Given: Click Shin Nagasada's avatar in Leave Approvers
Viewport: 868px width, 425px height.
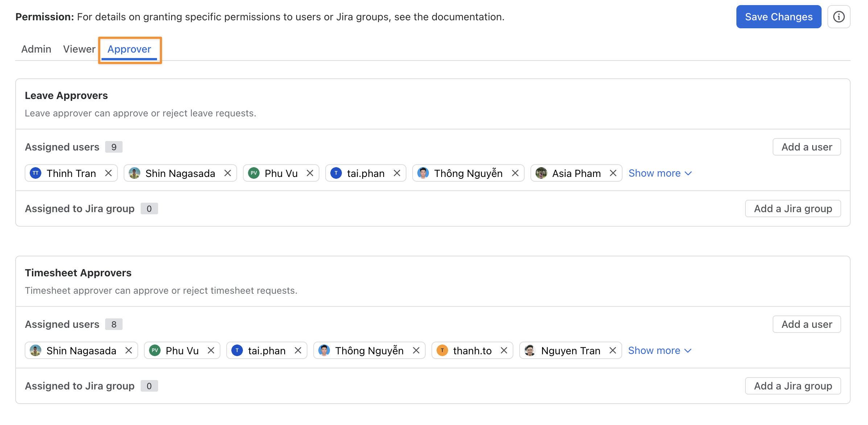Looking at the screenshot, I should point(135,173).
